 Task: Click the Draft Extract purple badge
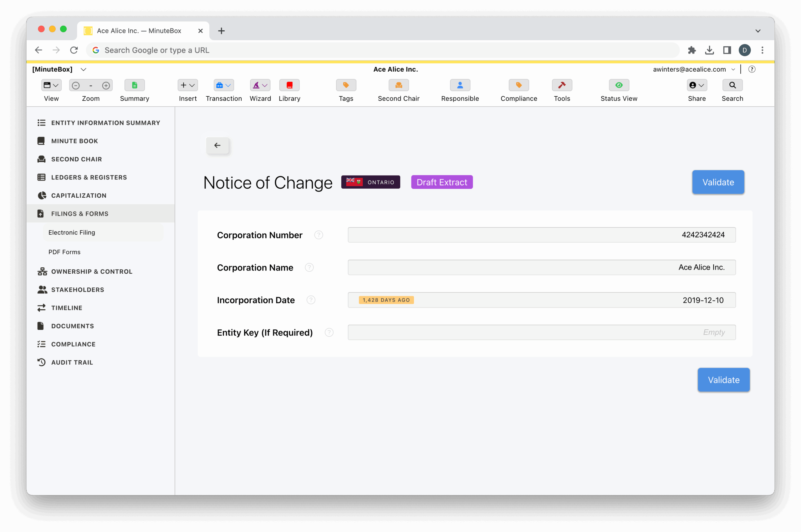tap(441, 182)
